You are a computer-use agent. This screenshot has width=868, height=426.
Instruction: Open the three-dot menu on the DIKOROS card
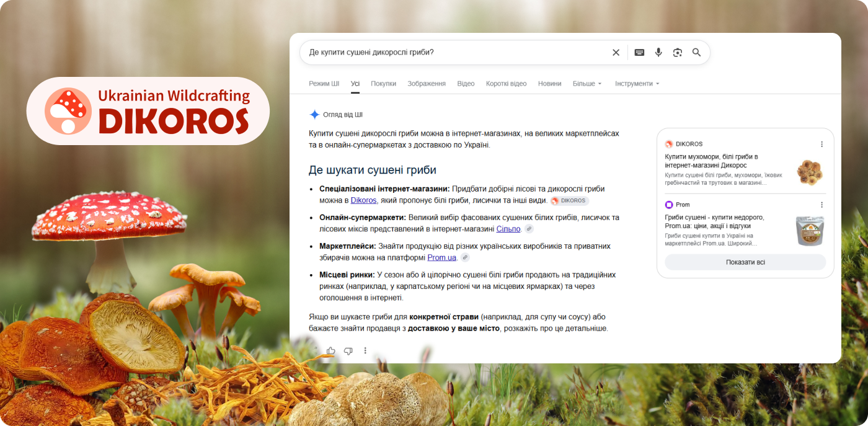(x=822, y=144)
